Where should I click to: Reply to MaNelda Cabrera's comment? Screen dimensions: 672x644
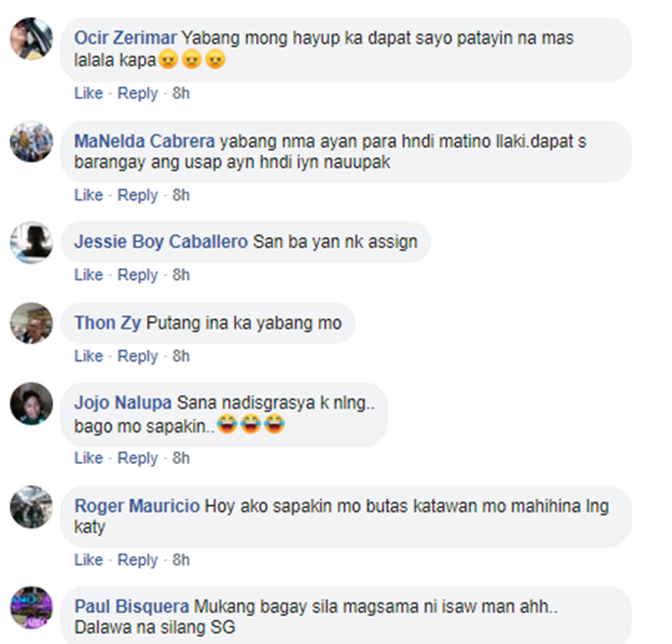point(138,195)
